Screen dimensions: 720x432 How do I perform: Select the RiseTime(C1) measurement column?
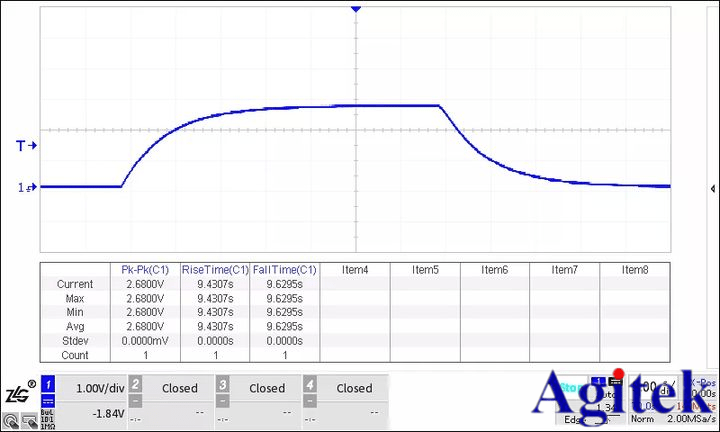(x=215, y=270)
